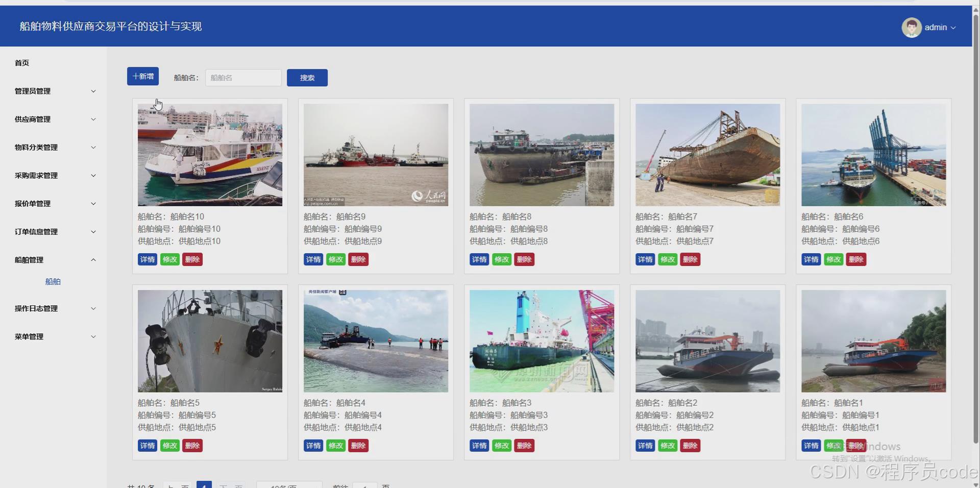This screenshot has height=488, width=980.
Task: Expand the 管理员管理 menu
Action: click(54, 91)
